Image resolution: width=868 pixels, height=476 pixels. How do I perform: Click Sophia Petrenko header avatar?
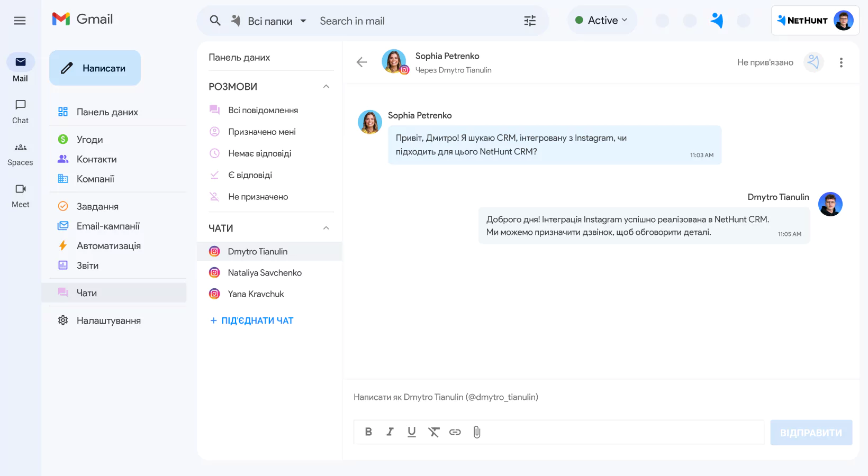point(394,62)
